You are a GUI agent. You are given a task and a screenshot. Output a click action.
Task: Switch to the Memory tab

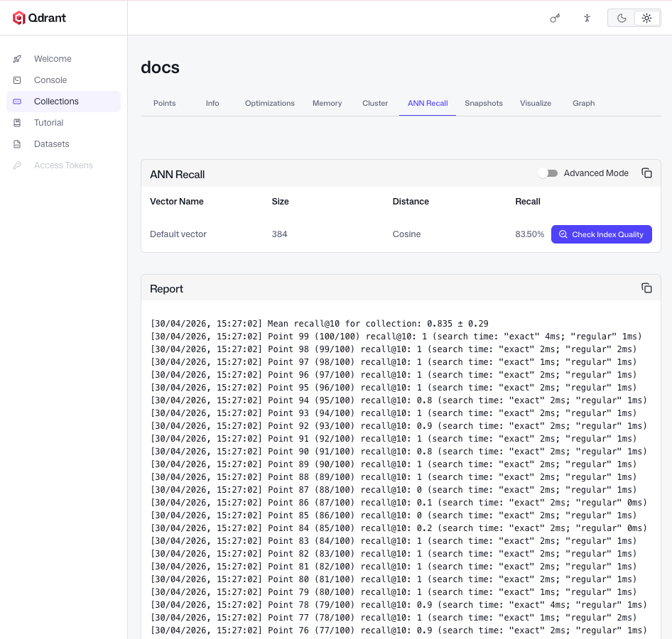[327, 103]
